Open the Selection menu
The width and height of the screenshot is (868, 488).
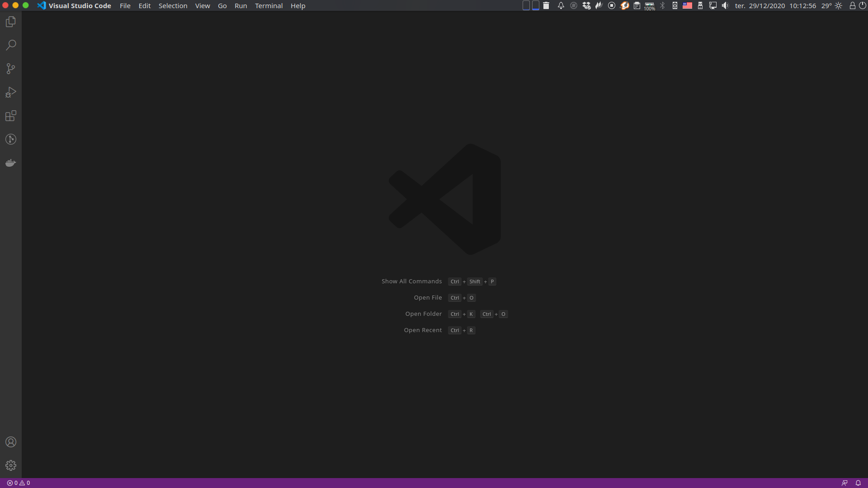click(x=173, y=6)
